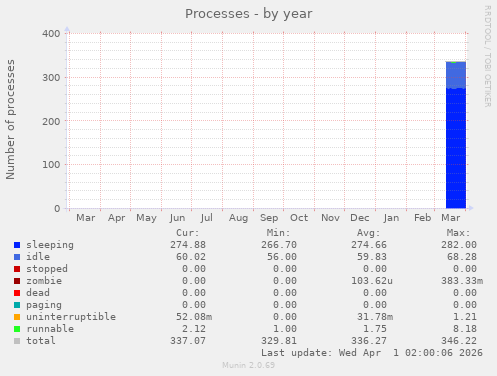Image resolution: width=497 pixels, height=376 pixels.
Task: Click the y-axis label 400
Action: click(51, 34)
